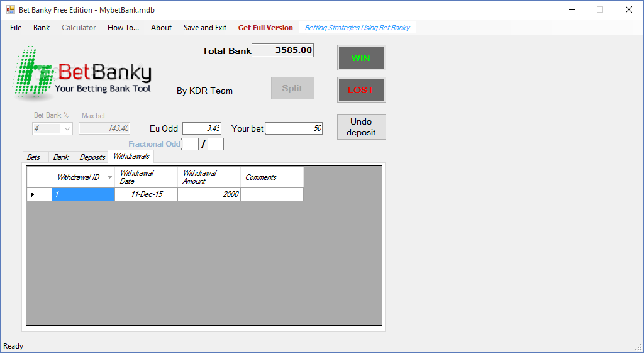Screen dimensions: 644x353
Task: Open the Bank menu
Action: tap(42, 28)
